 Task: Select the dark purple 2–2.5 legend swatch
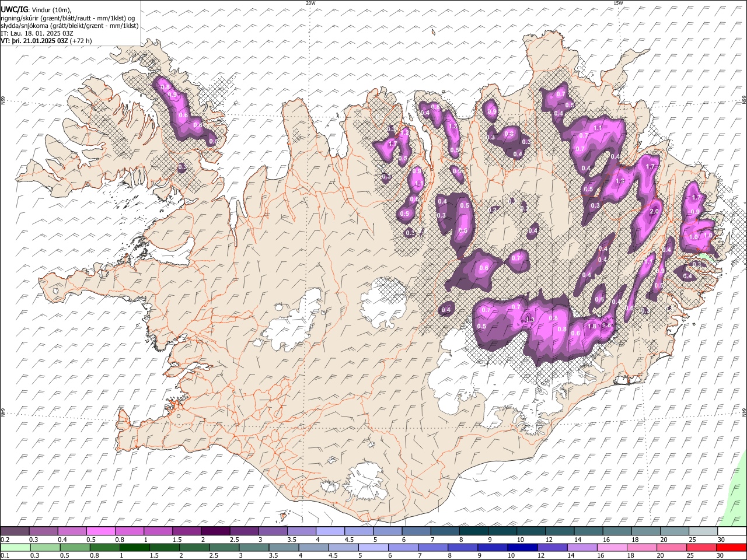(x=215, y=531)
